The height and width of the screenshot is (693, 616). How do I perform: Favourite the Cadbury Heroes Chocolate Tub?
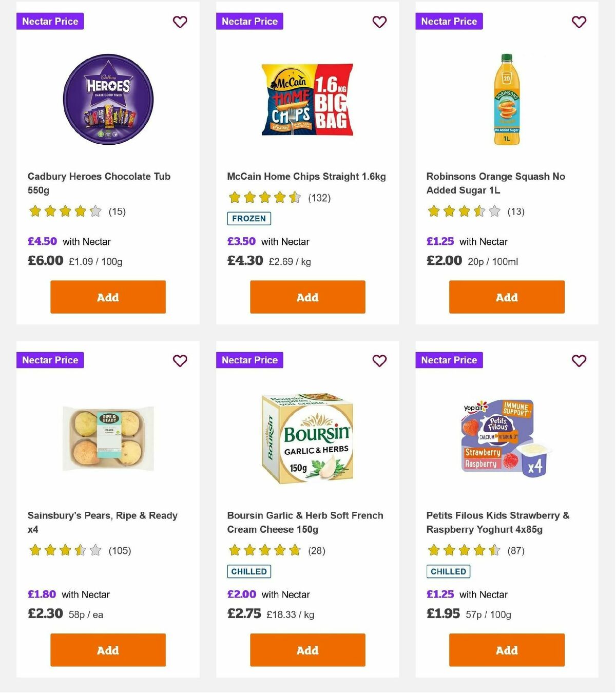pos(180,22)
